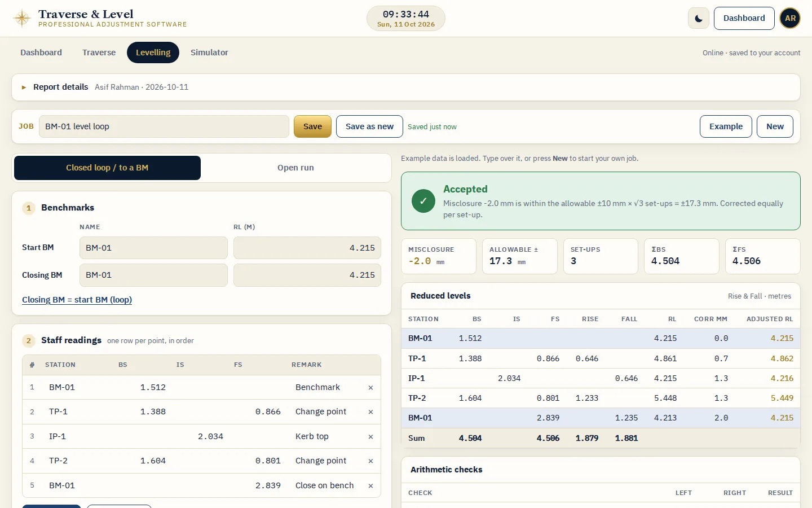Image resolution: width=812 pixels, height=508 pixels.
Task: Select Closed loop / to a BM mode
Action: pyautogui.click(x=107, y=168)
